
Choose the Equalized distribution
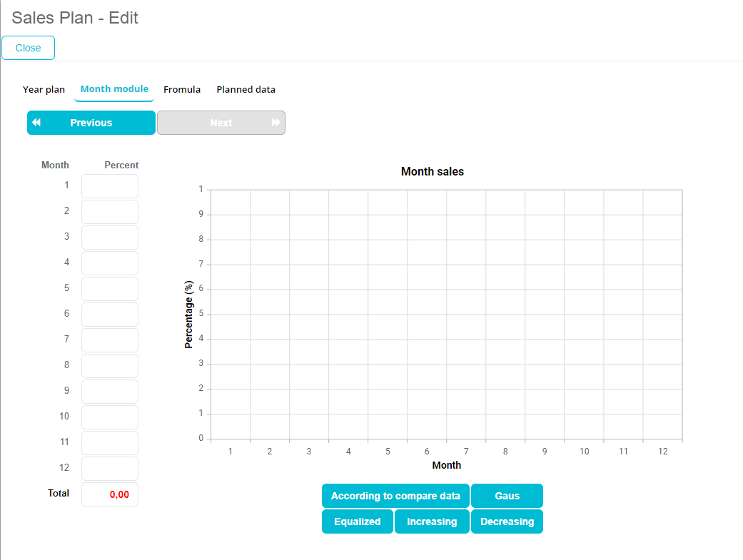tap(357, 521)
